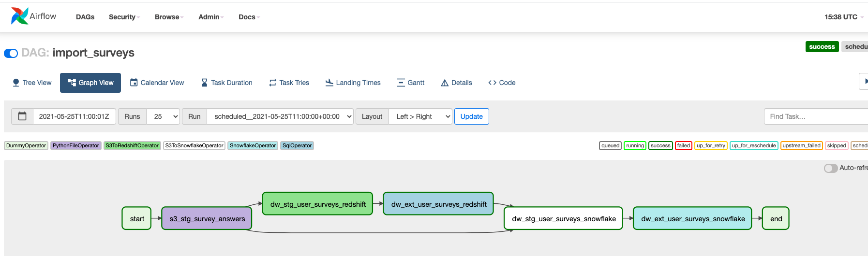The image size is (868, 256).
Task: Open the Runs count dropdown showing 25
Action: 163,116
